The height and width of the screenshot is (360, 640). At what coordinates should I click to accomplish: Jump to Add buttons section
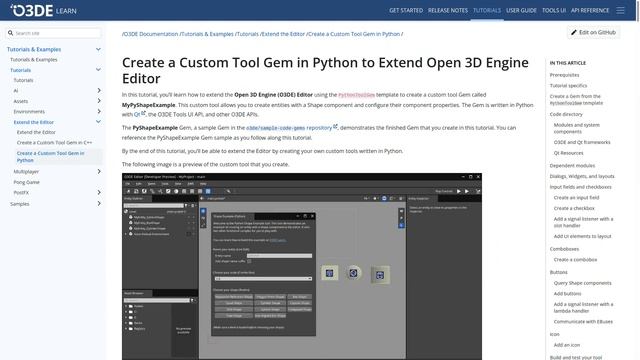[x=567, y=293]
